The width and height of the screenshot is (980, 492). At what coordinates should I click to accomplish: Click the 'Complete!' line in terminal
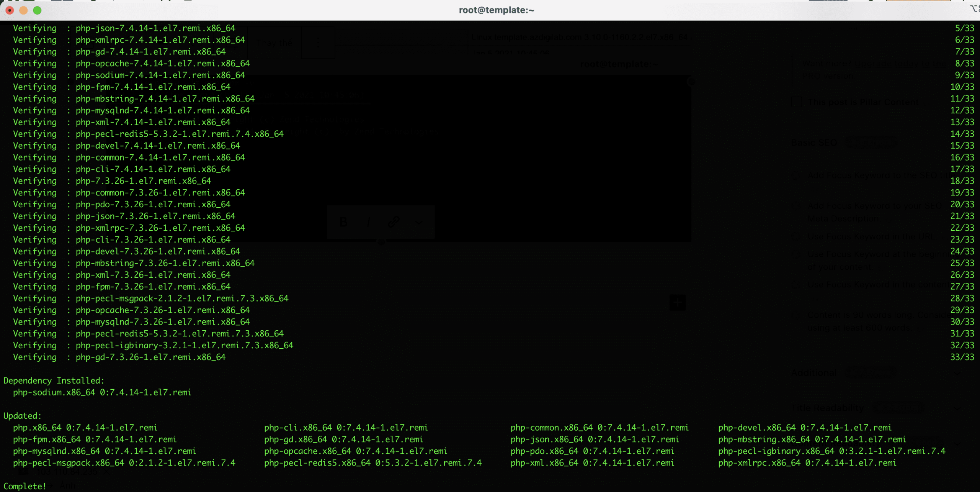click(x=25, y=486)
